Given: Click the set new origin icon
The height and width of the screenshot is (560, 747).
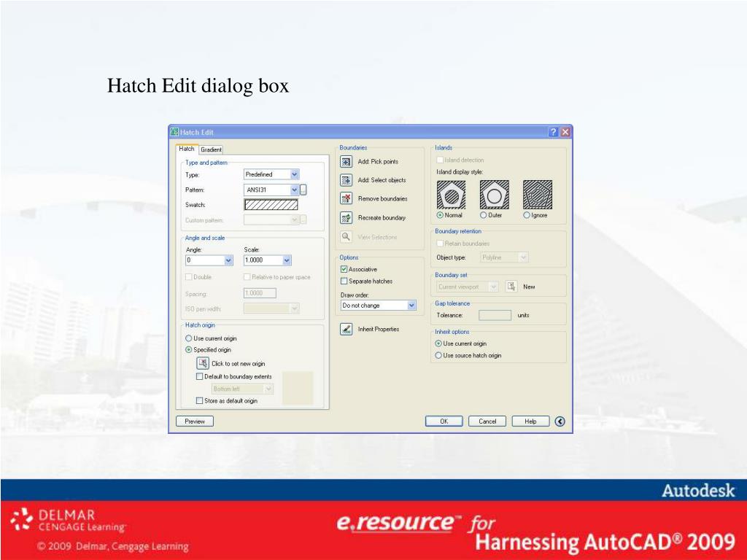Looking at the screenshot, I should (x=203, y=363).
